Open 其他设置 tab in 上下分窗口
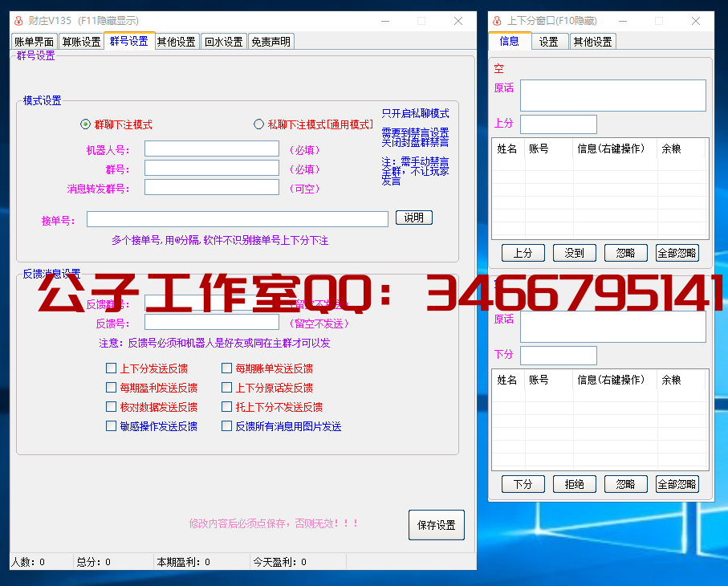 pos(592,42)
